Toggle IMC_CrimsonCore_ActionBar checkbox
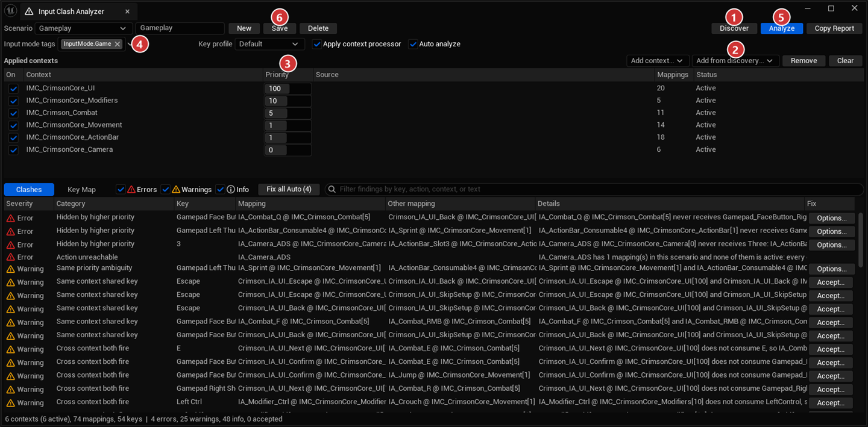This screenshot has height=427, width=868. point(13,138)
